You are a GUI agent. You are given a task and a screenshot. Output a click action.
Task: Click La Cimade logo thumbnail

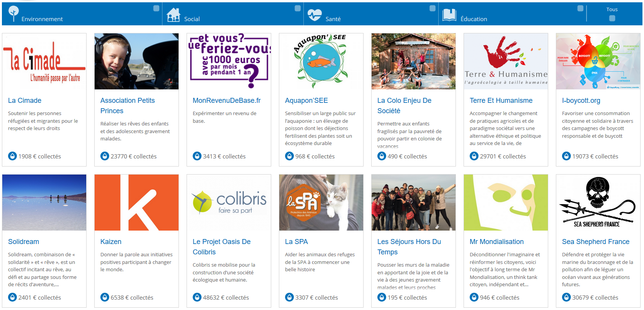pyautogui.click(x=44, y=61)
